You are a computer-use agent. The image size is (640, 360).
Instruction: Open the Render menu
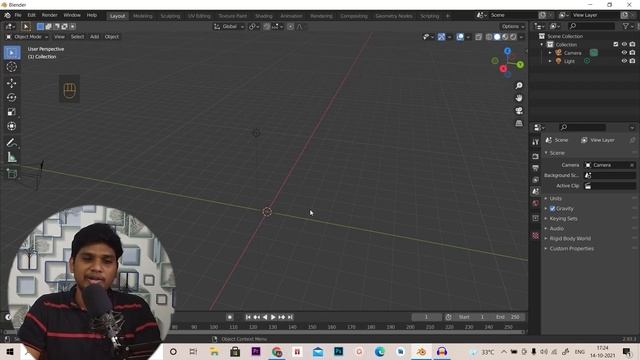pyautogui.click(x=49, y=15)
